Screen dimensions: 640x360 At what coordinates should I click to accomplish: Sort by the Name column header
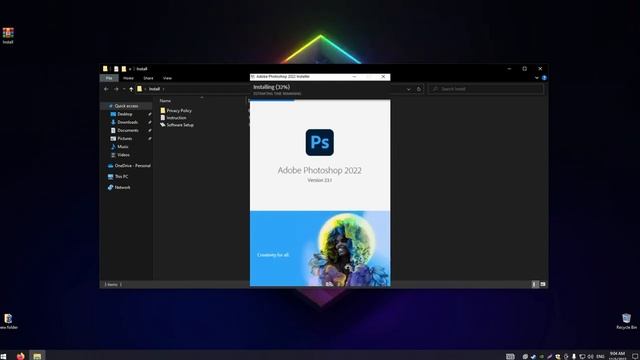[x=165, y=101]
